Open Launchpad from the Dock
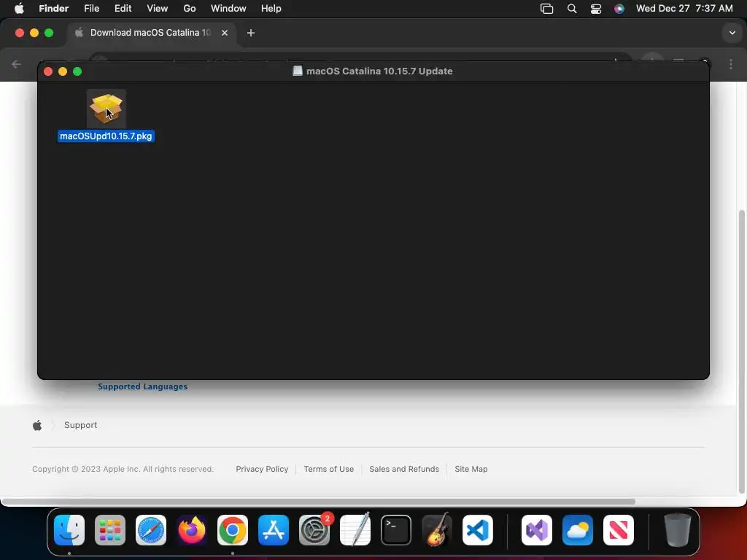This screenshot has width=747, height=560. pos(110,530)
